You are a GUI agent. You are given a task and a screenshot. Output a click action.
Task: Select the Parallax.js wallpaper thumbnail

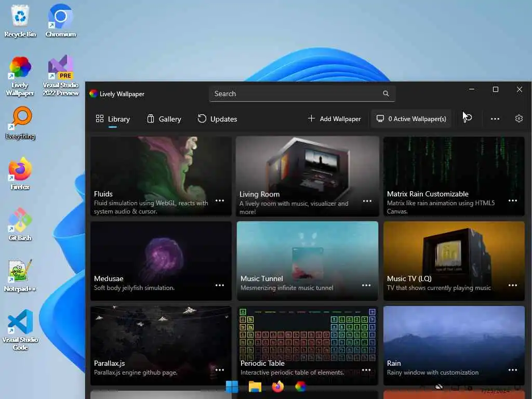tap(161, 345)
